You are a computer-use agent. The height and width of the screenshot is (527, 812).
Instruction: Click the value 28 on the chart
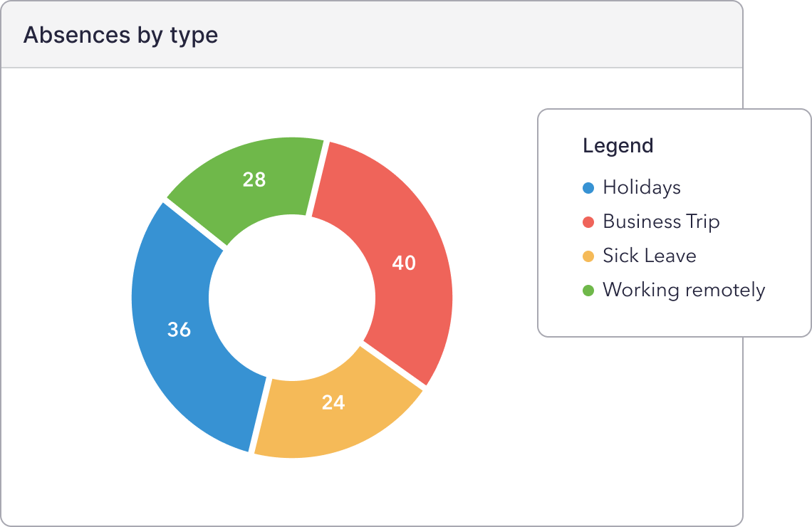pos(254,179)
